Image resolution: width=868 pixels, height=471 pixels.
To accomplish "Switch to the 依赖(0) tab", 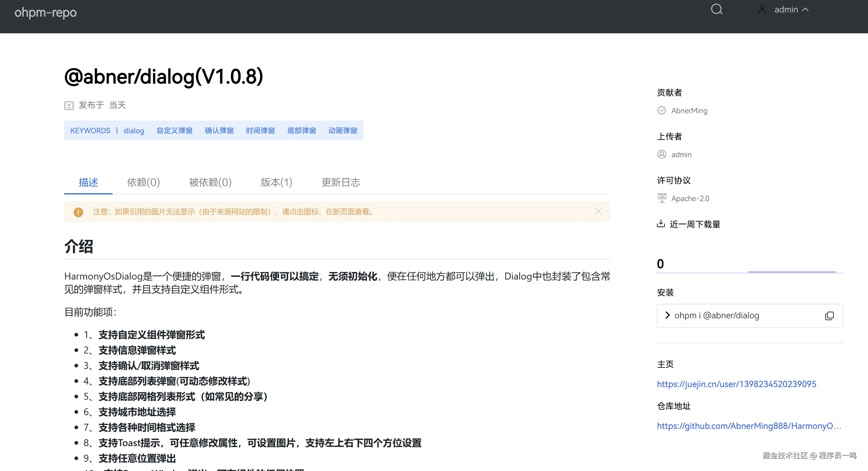I will (x=144, y=182).
